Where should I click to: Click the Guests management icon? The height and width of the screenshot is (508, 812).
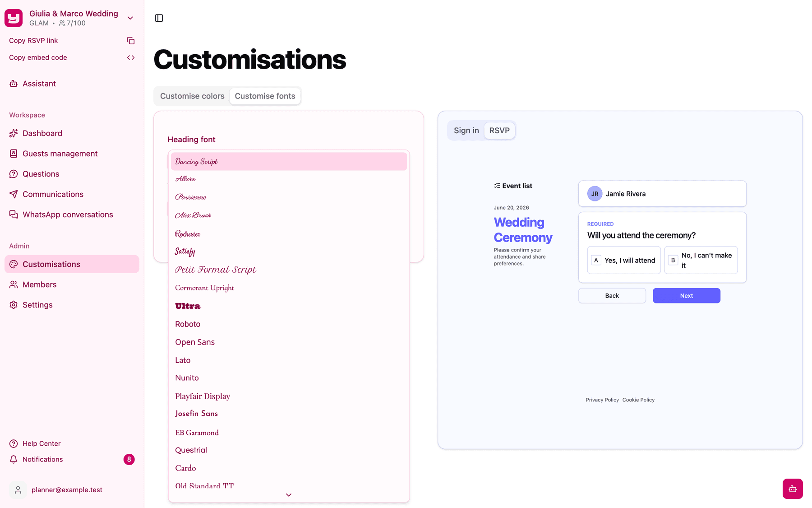click(14, 154)
